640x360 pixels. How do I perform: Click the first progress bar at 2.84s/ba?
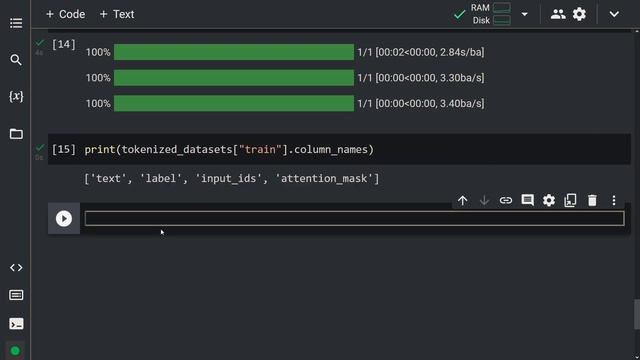tap(234, 52)
